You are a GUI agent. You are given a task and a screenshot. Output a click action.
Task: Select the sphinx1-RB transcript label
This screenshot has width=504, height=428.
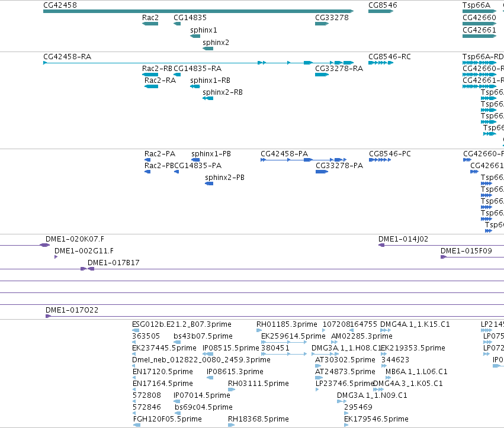click(x=210, y=81)
